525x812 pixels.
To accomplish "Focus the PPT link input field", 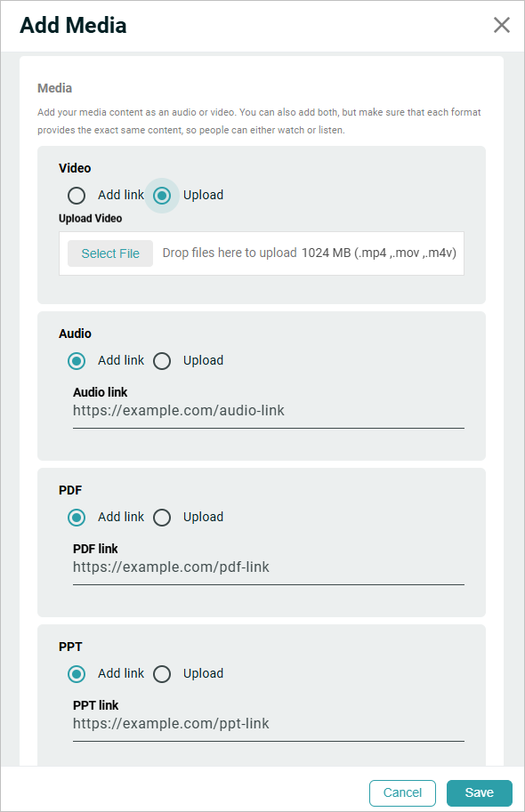I will click(x=269, y=723).
